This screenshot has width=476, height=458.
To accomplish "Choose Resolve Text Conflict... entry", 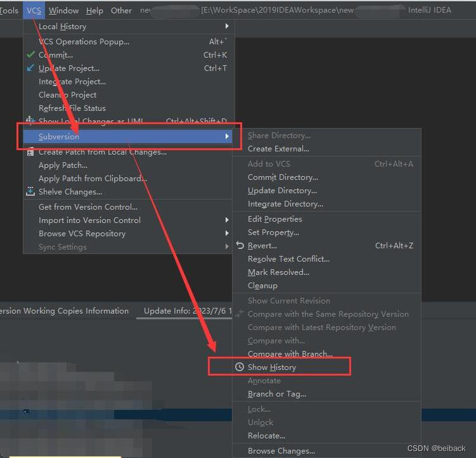I will (326, 259).
